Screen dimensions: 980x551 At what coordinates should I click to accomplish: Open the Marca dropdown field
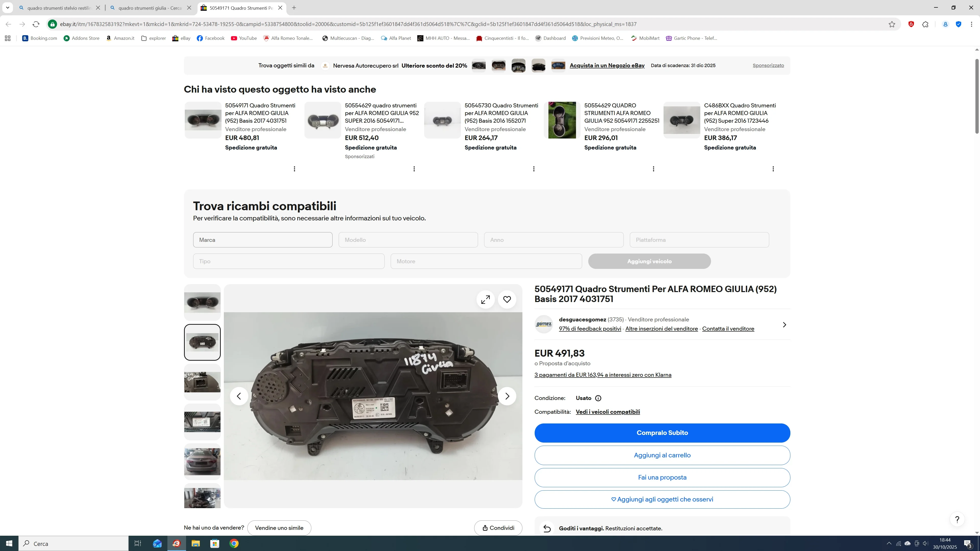[263, 240]
